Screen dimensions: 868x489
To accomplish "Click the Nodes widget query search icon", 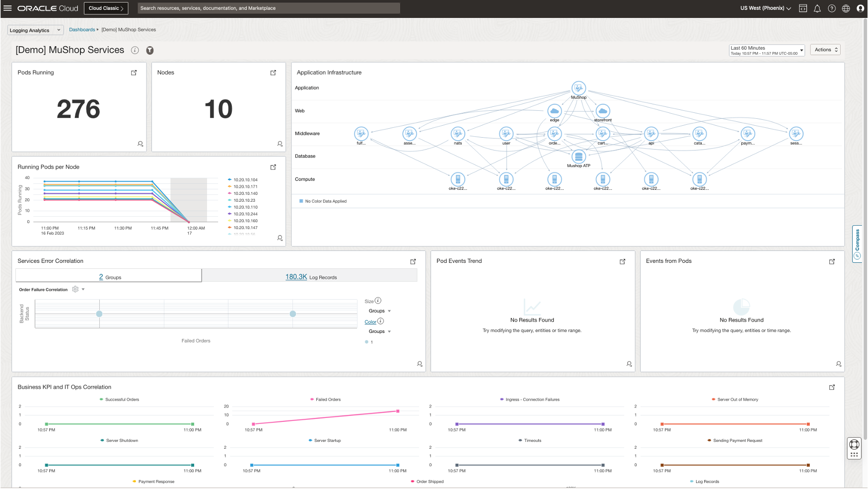I will (280, 144).
